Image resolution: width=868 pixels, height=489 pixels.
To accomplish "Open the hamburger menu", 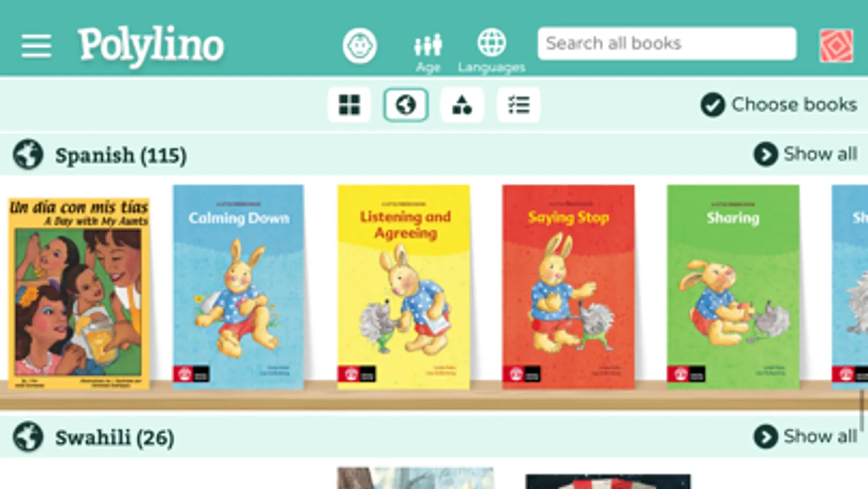I will [36, 46].
